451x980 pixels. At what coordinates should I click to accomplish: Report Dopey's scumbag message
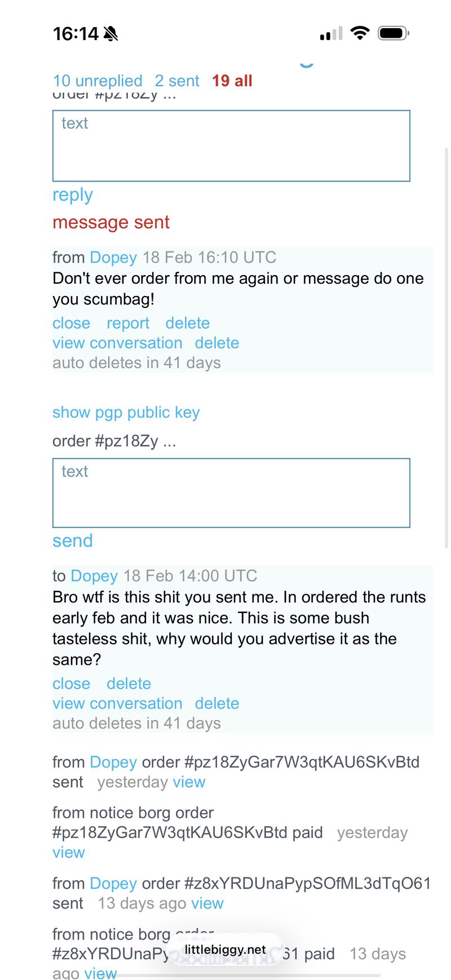128,324
